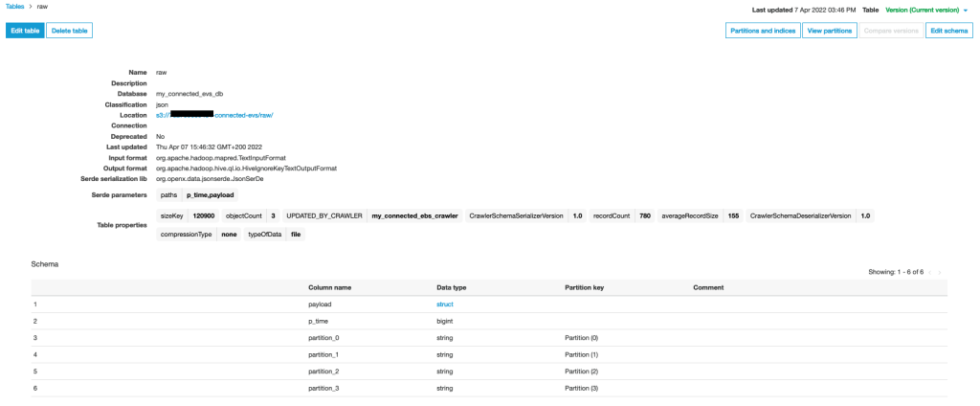Click the my_connected_ebs_crawler property value

[x=414, y=216]
